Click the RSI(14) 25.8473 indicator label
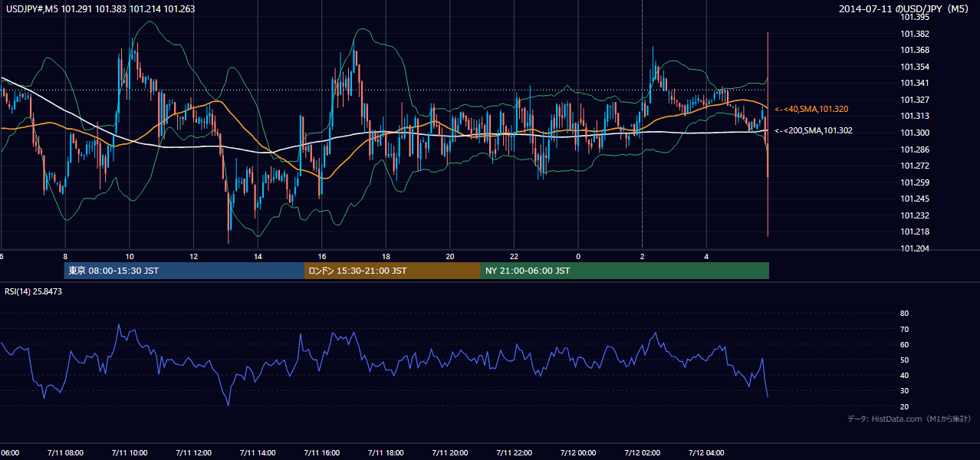 [x=34, y=291]
